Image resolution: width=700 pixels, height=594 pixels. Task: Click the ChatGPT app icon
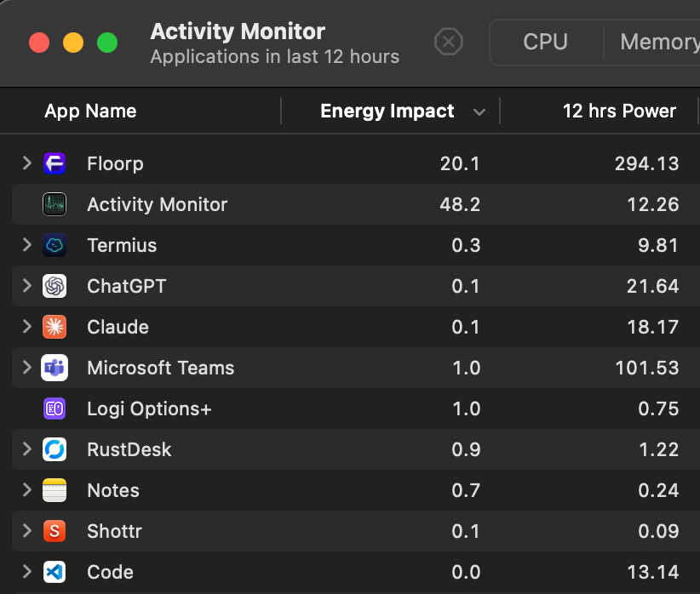[55, 286]
